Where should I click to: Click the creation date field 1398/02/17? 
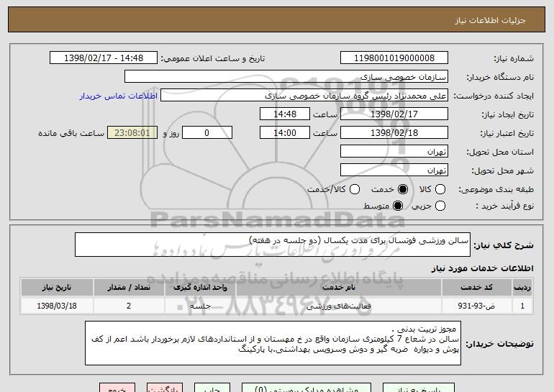click(394, 114)
